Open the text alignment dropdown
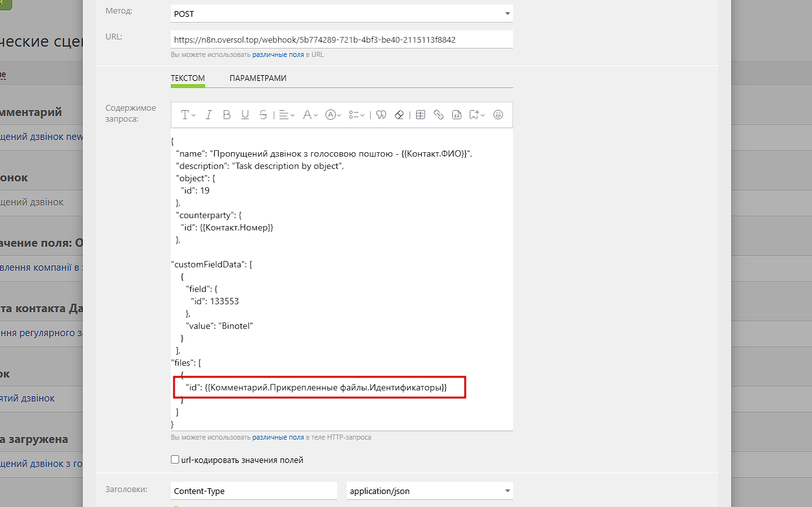This screenshot has height=507, width=812. click(287, 115)
